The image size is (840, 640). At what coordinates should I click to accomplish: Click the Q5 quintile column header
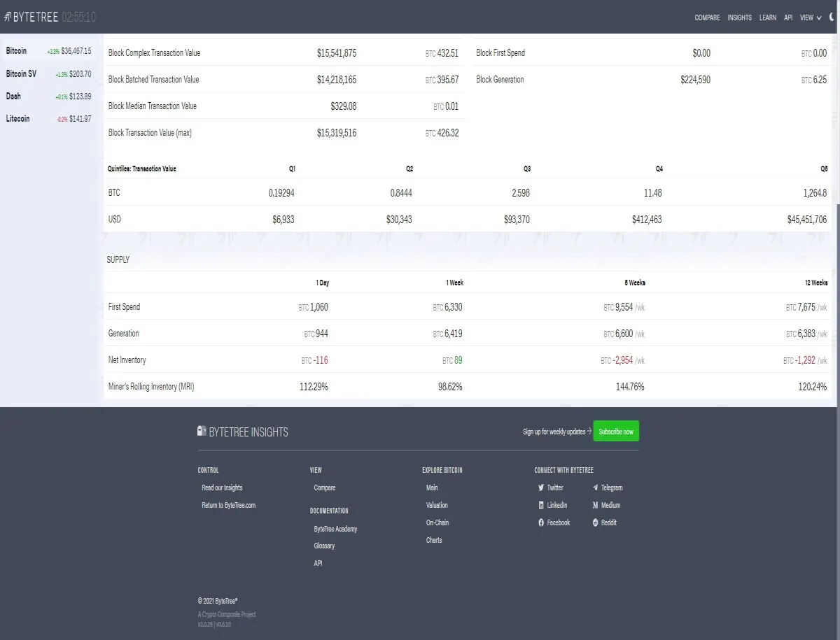point(824,169)
